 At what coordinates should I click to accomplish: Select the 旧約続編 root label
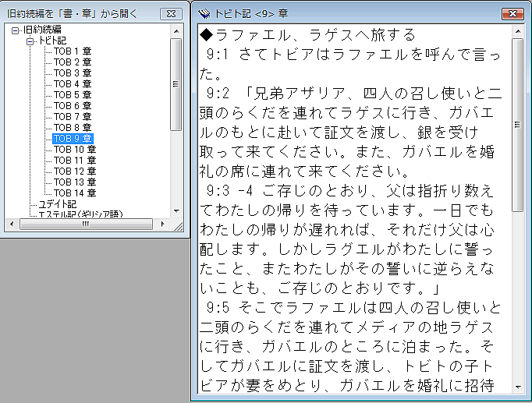click(42, 30)
